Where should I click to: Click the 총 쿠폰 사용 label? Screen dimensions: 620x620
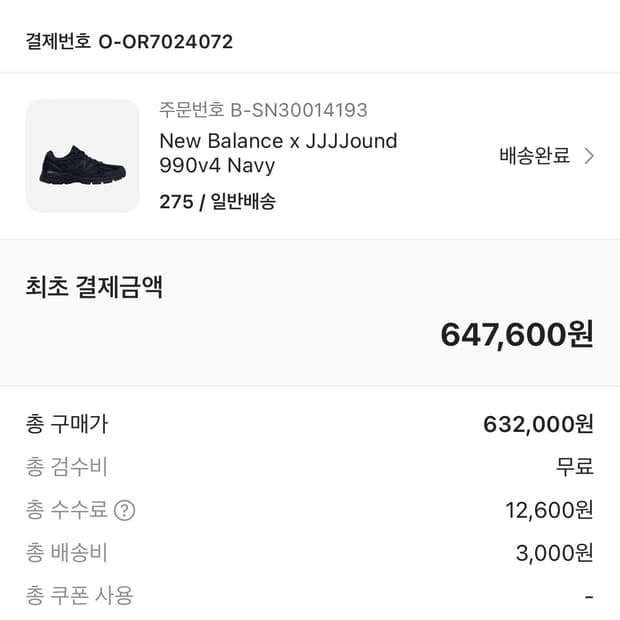click(x=79, y=596)
